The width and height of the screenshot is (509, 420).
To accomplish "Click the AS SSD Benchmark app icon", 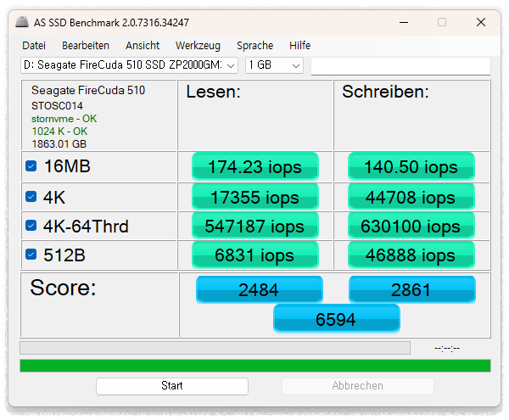I will 22,22.
